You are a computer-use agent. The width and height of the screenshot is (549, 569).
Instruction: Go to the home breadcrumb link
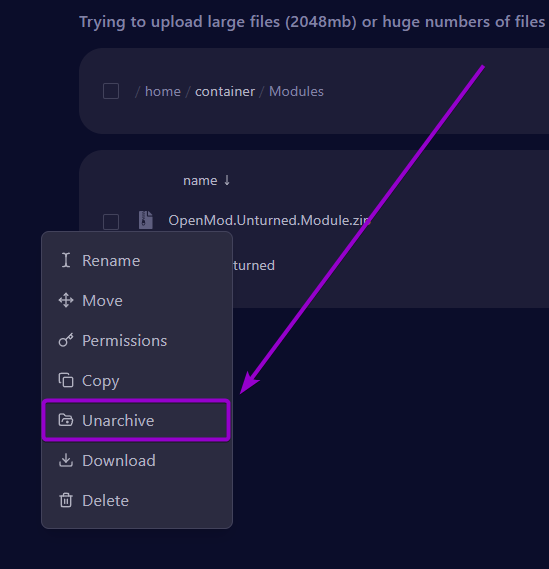(163, 91)
